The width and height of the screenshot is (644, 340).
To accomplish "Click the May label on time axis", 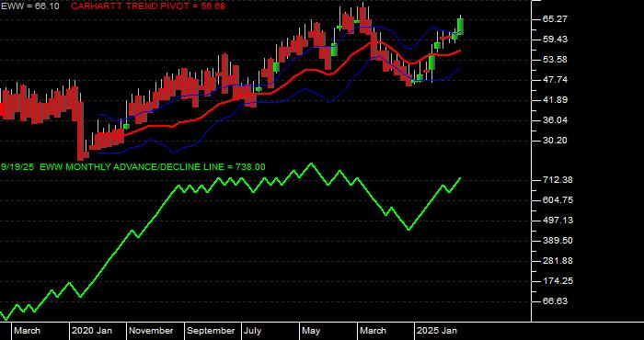I will (311, 331).
